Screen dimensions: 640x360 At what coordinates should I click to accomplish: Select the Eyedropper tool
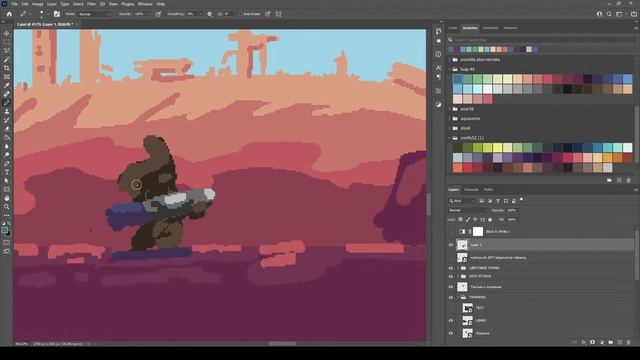[x=7, y=85]
